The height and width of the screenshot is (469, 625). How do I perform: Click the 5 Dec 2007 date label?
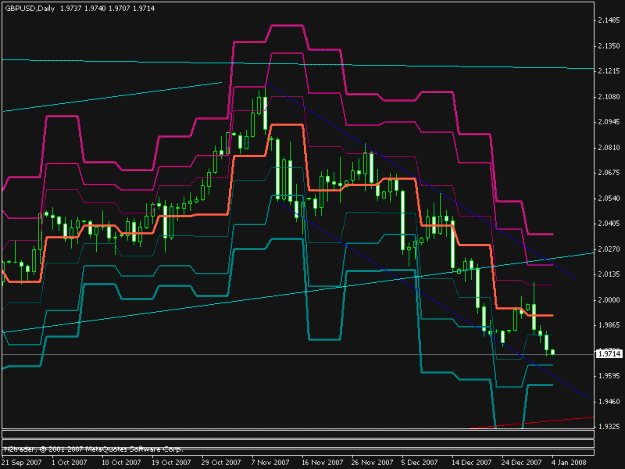[420, 462]
